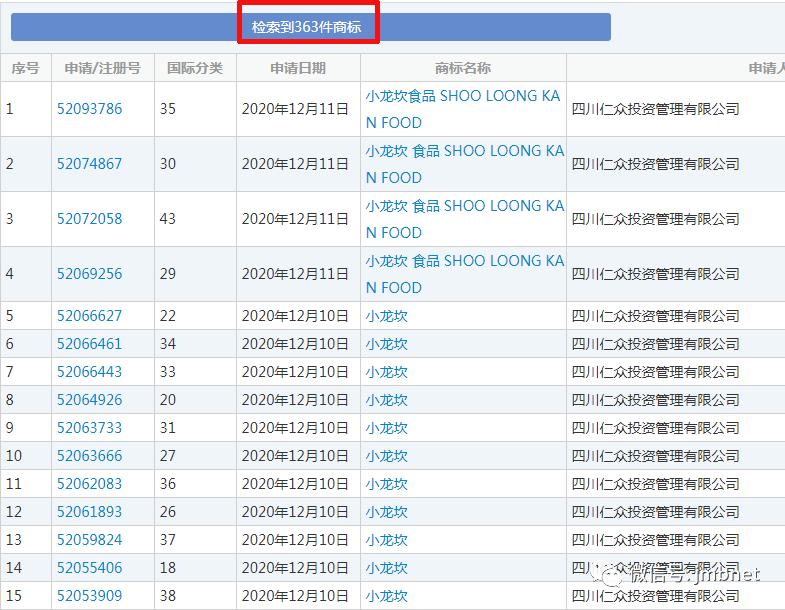Open trademark name link in row 2
The height and width of the screenshot is (610, 785).
pos(465,164)
